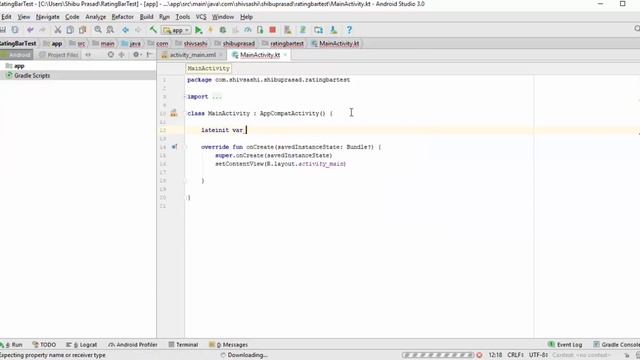The image size is (640, 360).
Task: Click the Replace icon in toolbar
Action: 110,30
